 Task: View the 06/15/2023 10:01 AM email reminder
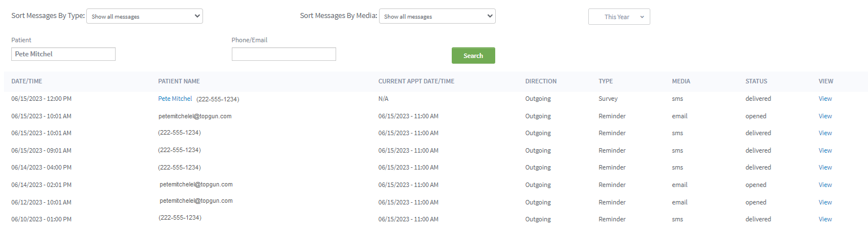point(825,116)
